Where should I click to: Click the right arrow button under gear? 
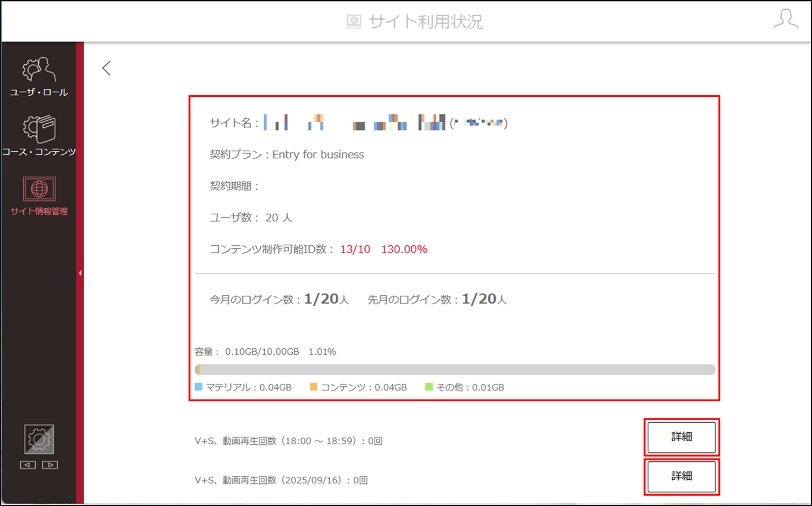pos(51,465)
